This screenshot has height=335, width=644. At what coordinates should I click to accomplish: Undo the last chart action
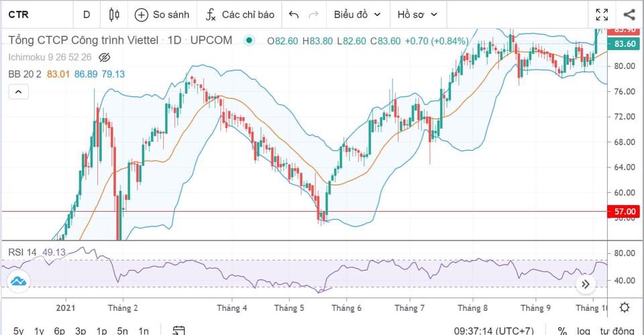(294, 15)
